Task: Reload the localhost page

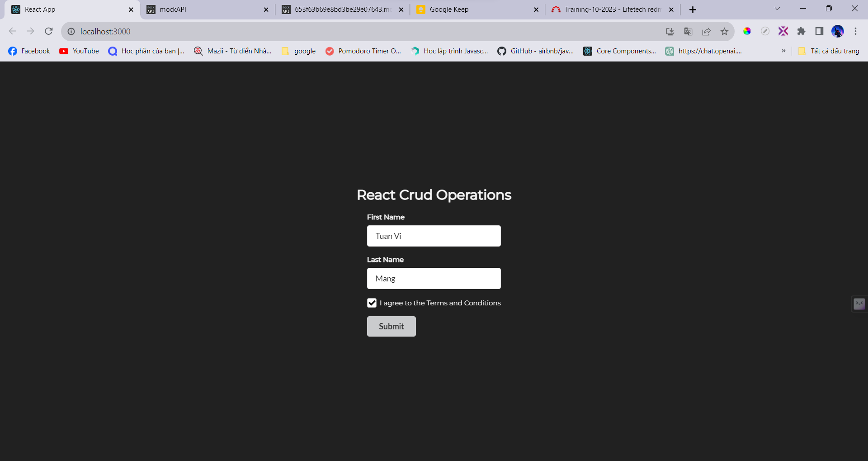Action: coord(49,31)
